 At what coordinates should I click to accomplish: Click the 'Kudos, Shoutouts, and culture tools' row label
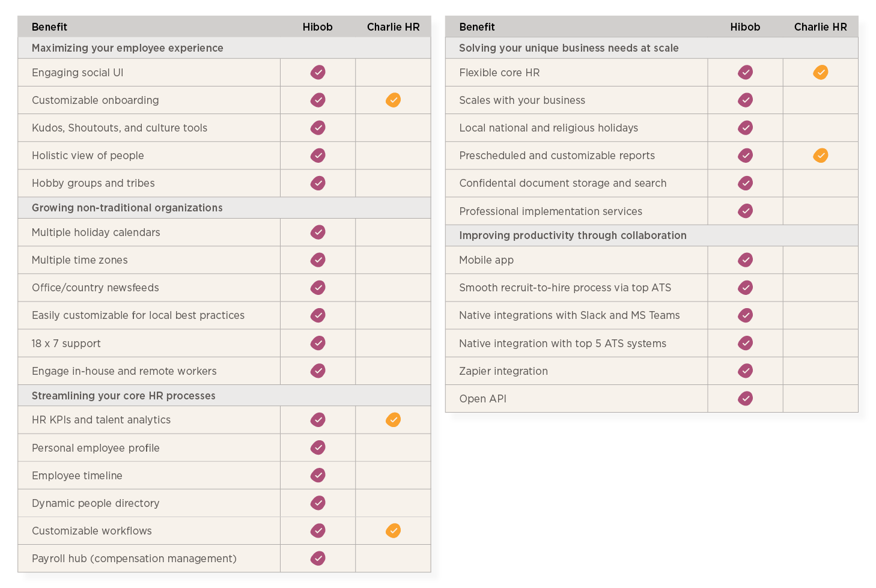click(x=120, y=128)
